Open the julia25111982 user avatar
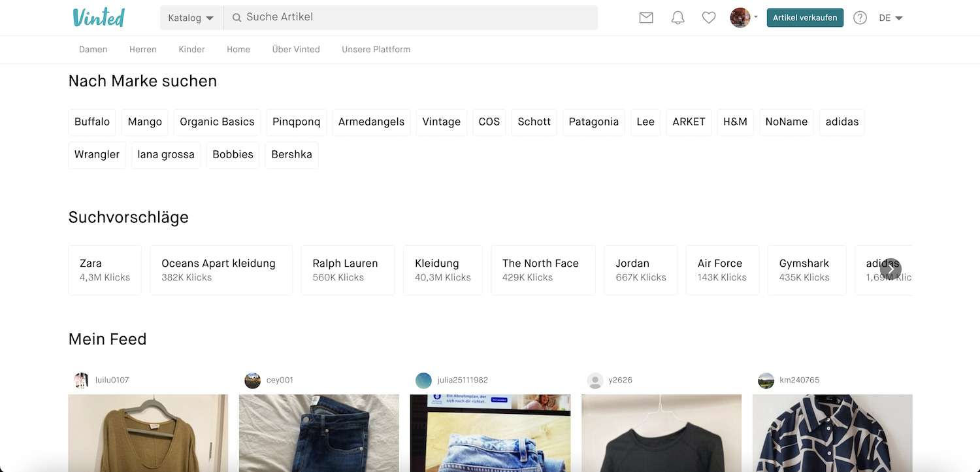Screen dimensions: 980x472 click(423, 380)
